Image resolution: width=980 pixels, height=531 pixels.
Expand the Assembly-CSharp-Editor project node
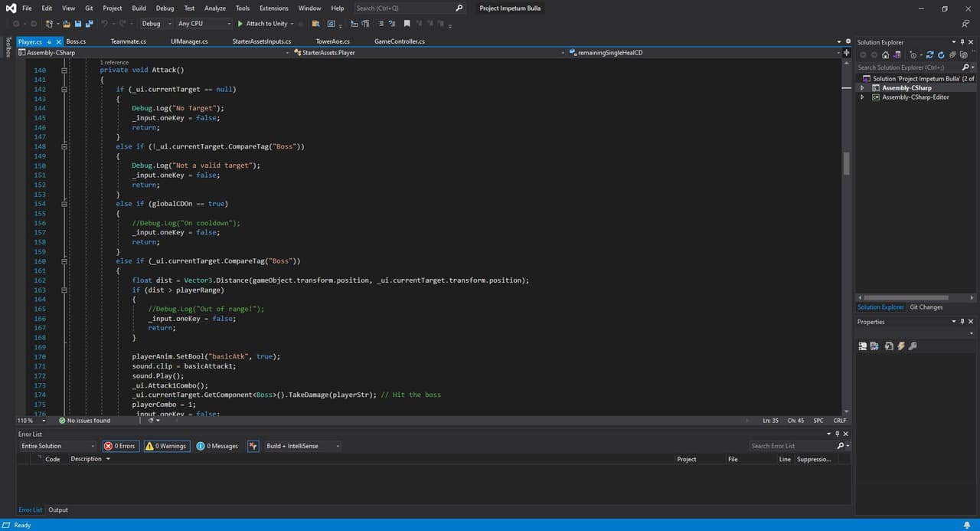coord(862,97)
